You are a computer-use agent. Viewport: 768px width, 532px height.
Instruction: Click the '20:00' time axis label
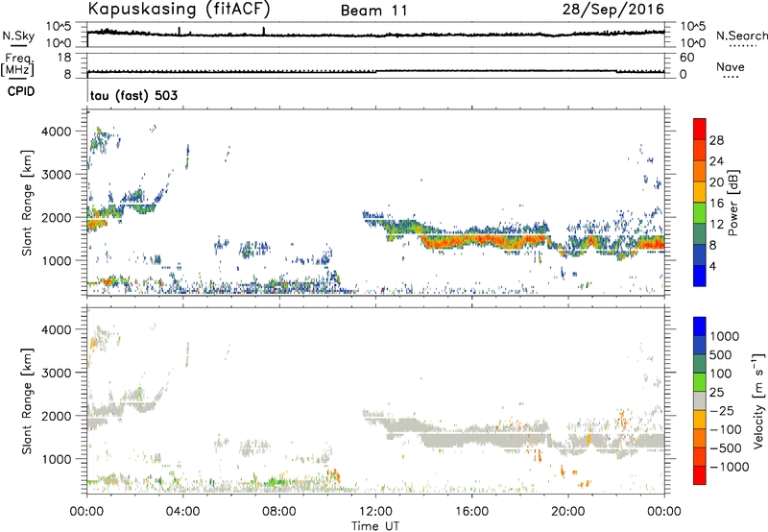567,512
